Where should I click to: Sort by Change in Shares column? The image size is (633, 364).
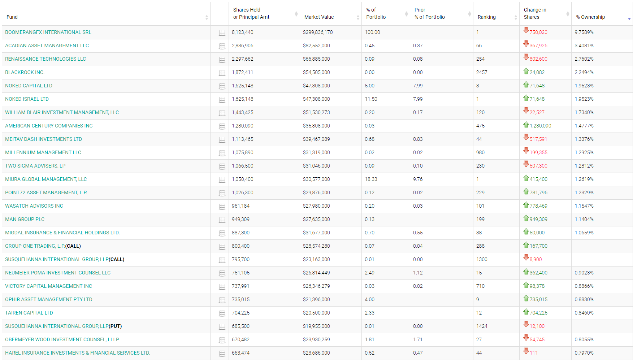[x=545, y=14]
